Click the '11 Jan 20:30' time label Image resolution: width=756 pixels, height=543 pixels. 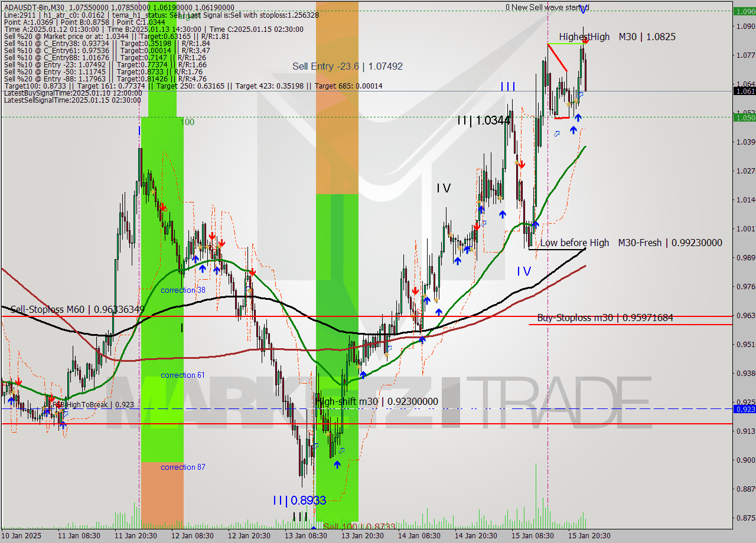click(x=136, y=536)
